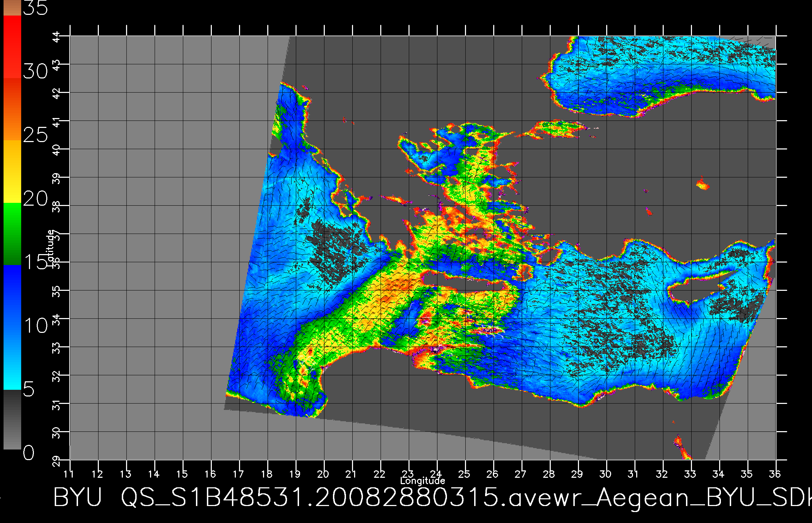Click the green segment of the color scale
The height and width of the screenshot is (523, 812).
point(12,234)
